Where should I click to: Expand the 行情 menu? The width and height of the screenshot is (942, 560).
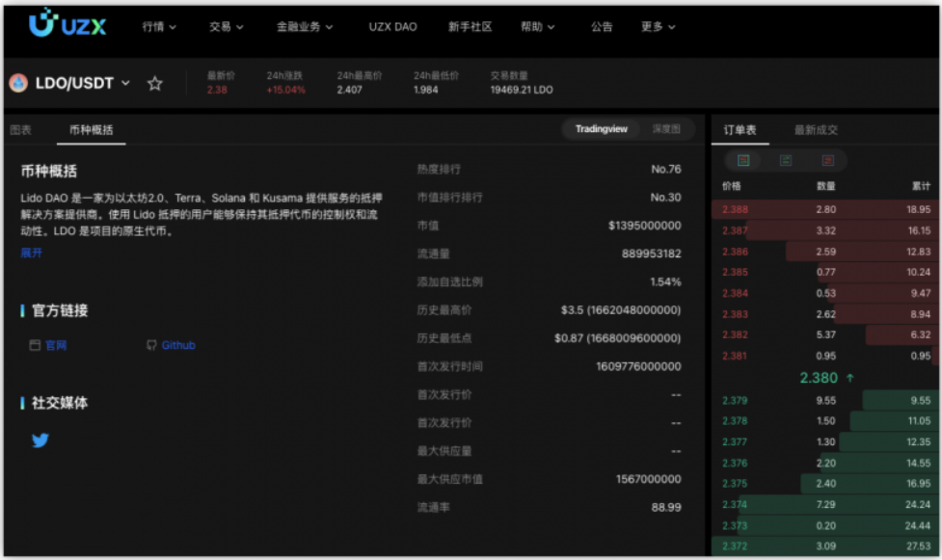point(158,26)
